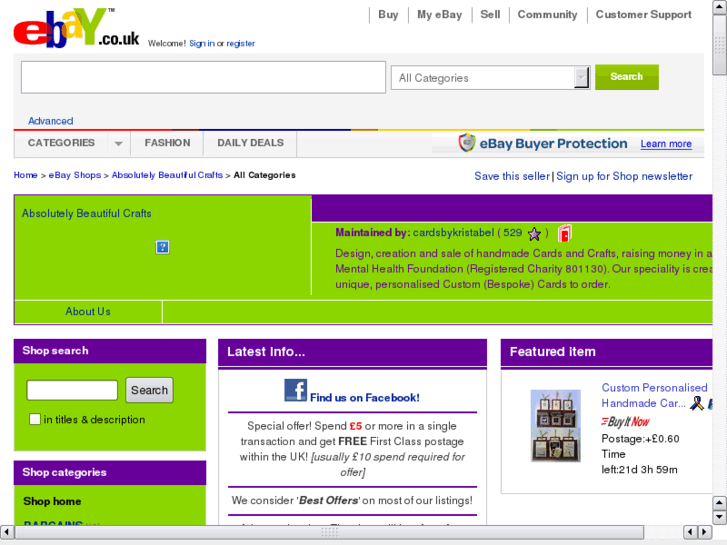Click the purple feedback star icon
727x545 pixels.
pyautogui.click(x=534, y=234)
